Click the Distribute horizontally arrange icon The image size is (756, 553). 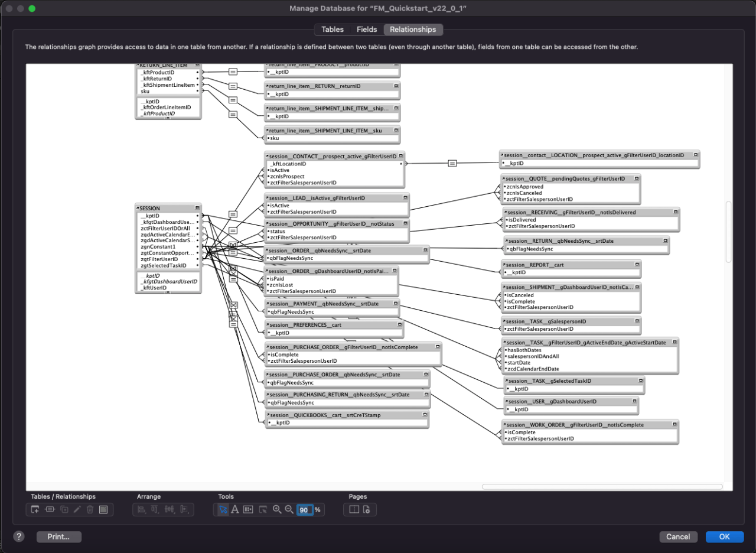(x=170, y=509)
